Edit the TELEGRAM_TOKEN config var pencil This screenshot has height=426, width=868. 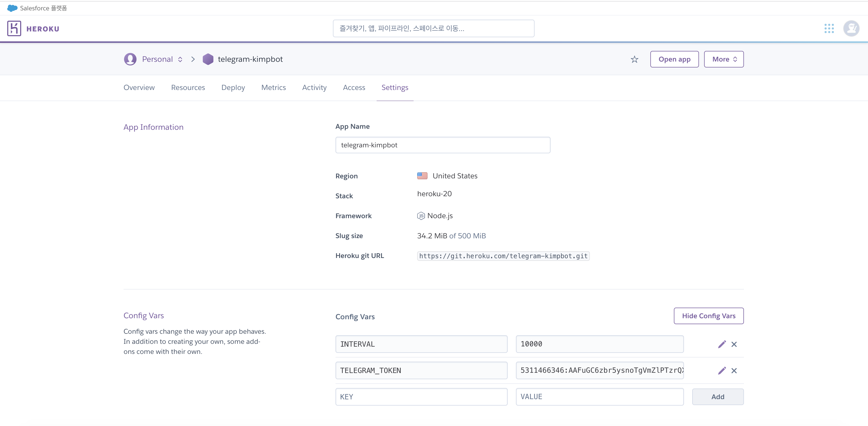coord(722,370)
